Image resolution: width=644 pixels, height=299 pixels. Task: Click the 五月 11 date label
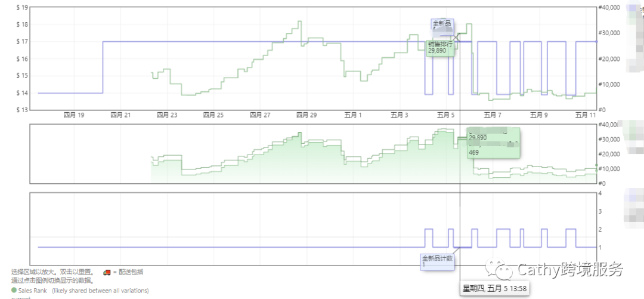click(x=586, y=116)
